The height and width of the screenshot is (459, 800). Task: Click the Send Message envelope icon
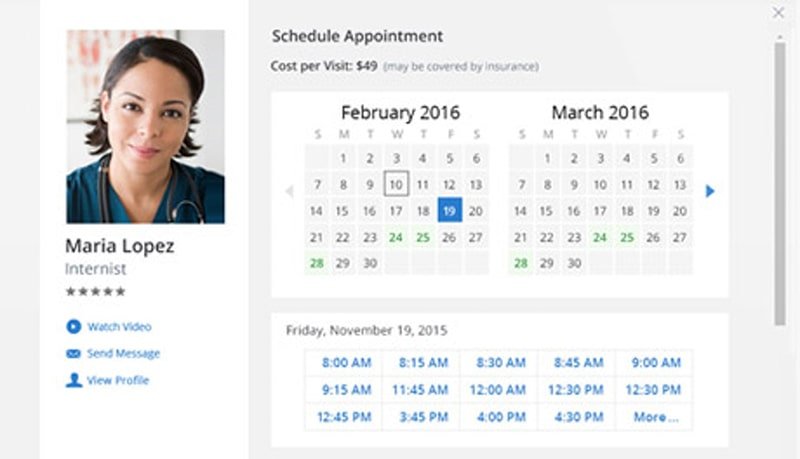point(73,354)
